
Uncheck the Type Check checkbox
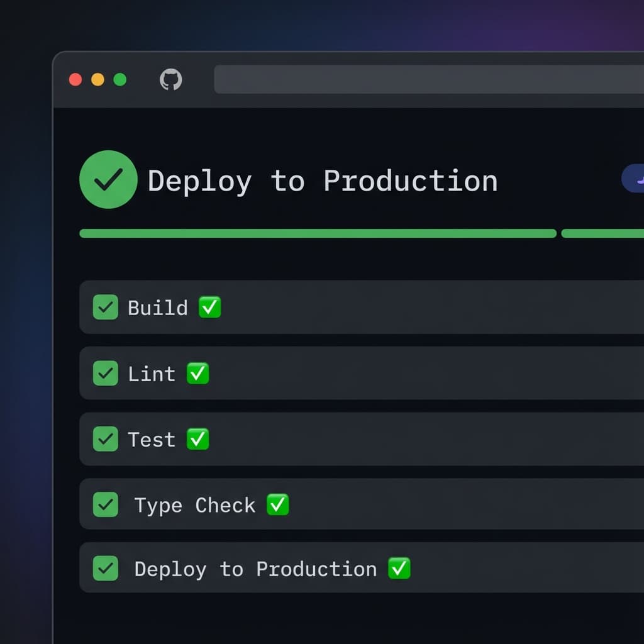[x=105, y=504]
